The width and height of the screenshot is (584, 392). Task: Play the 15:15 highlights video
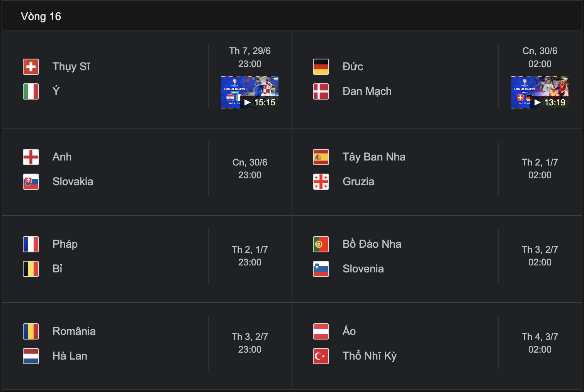click(x=250, y=92)
